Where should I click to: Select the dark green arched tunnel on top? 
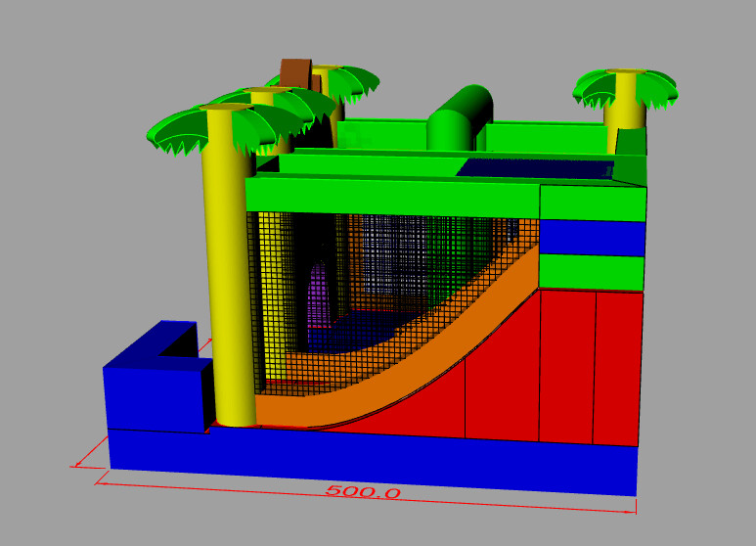[x=460, y=117]
